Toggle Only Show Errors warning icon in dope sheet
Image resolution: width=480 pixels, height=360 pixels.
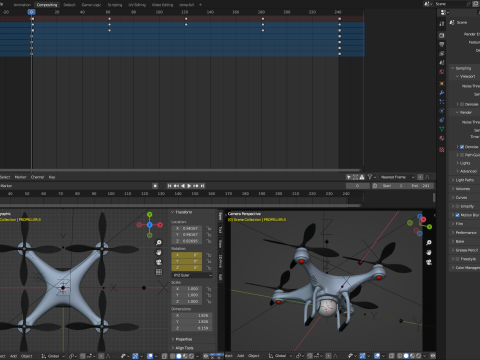click(362, 177)
